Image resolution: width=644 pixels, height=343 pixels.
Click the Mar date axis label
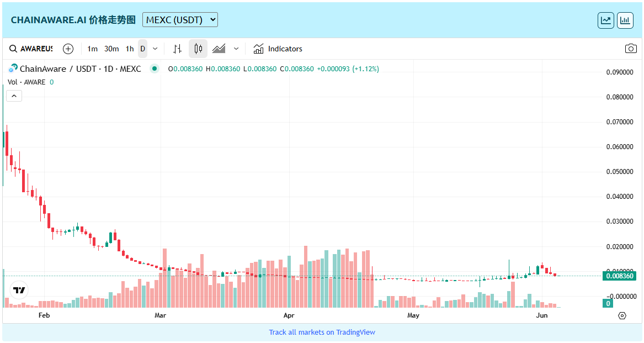click(x=160, y=315)
